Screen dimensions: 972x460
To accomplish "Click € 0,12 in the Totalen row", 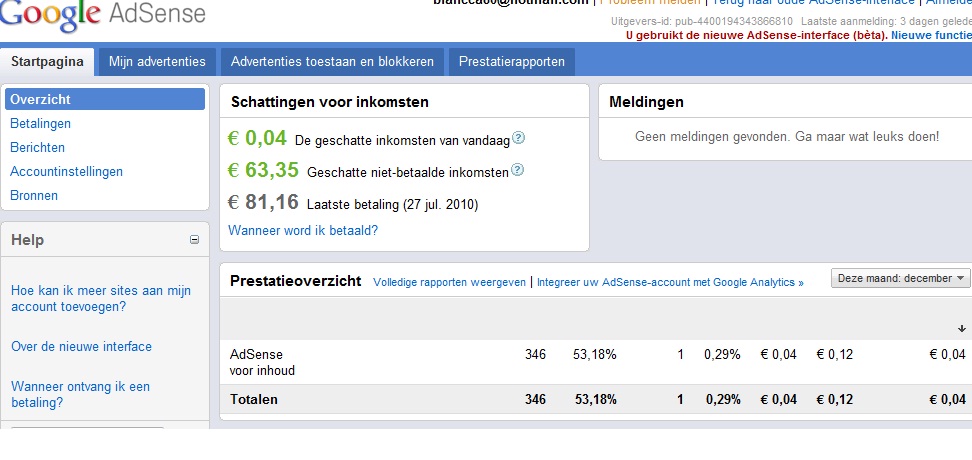I will (834, 400).
